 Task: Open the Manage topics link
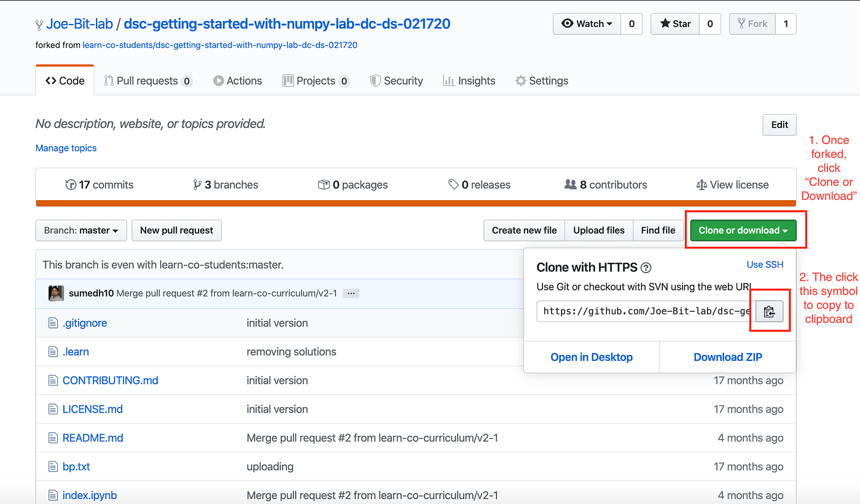click(x=66, y=148)
